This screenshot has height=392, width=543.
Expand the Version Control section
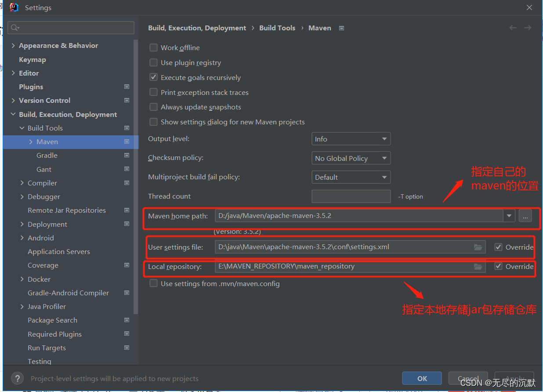[x=13, y=100]
